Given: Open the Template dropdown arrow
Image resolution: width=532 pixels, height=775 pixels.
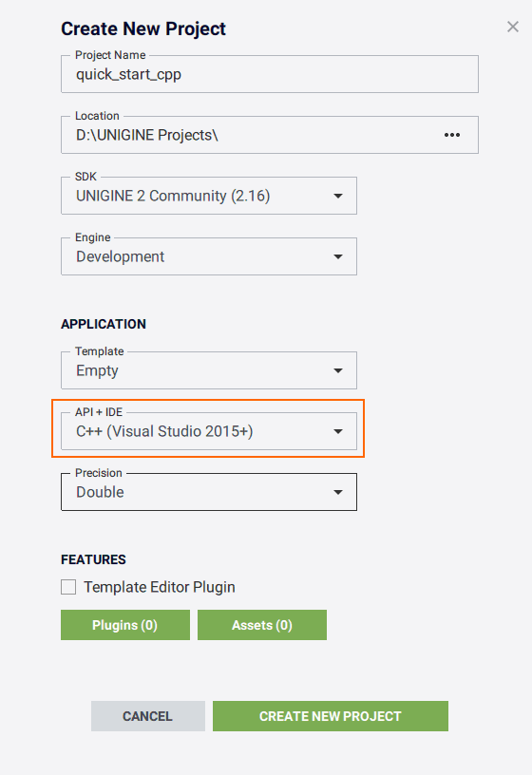Looking at the screenshot, I should (338, 370).
